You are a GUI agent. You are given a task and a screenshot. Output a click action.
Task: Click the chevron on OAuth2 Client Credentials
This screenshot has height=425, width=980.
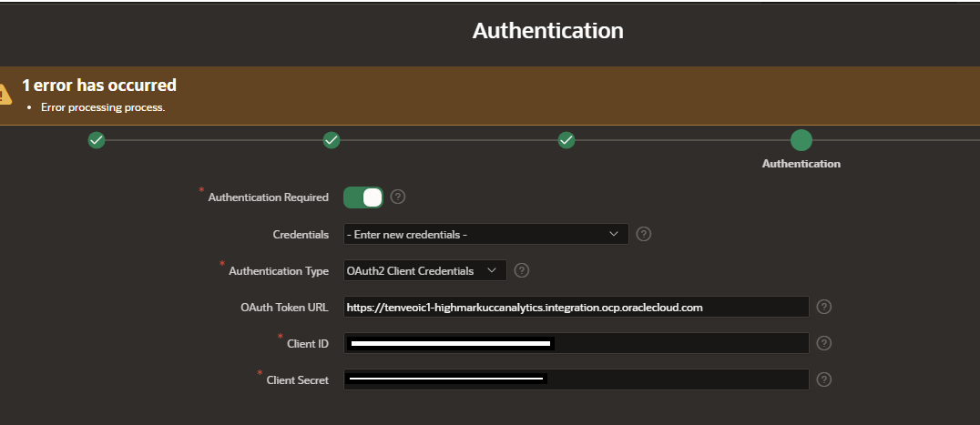point(492,270)
